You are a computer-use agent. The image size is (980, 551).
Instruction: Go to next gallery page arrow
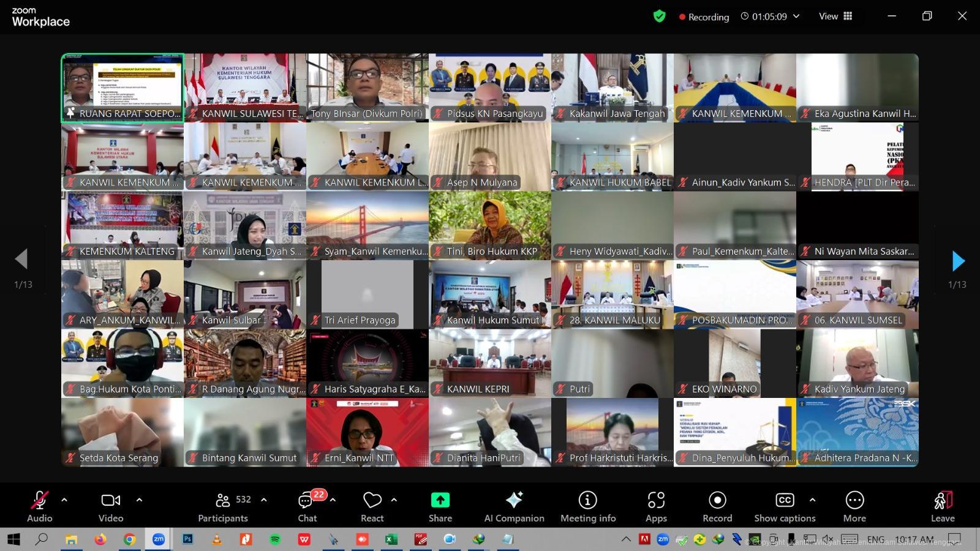958,261
